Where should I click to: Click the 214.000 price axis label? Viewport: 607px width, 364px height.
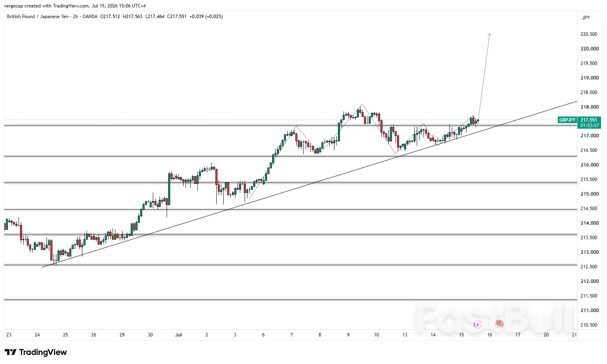point(590,223)
